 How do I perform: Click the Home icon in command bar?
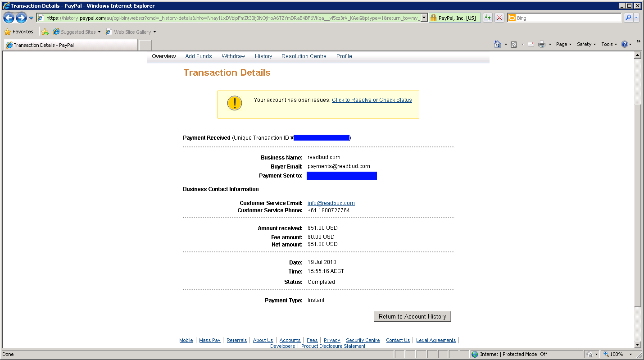click(x=498, y=44)
